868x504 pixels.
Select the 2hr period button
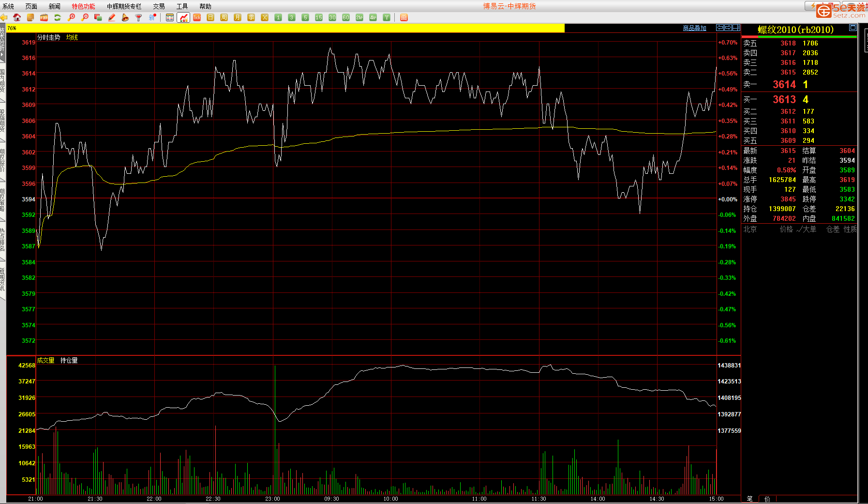tap(359, 17)
